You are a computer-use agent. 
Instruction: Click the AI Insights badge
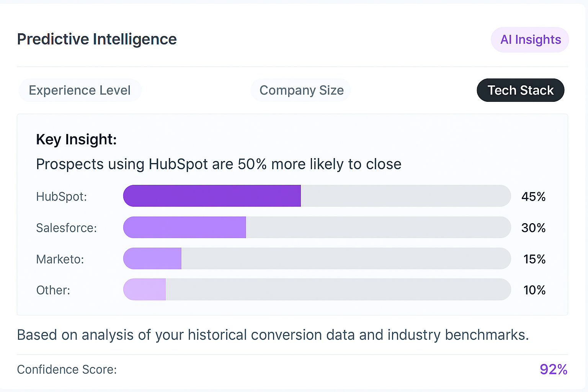(x=530, y=39)
